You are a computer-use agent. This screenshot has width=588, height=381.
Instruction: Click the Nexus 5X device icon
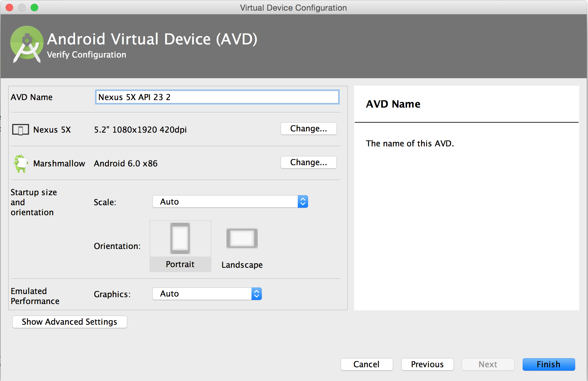(21, 130)
